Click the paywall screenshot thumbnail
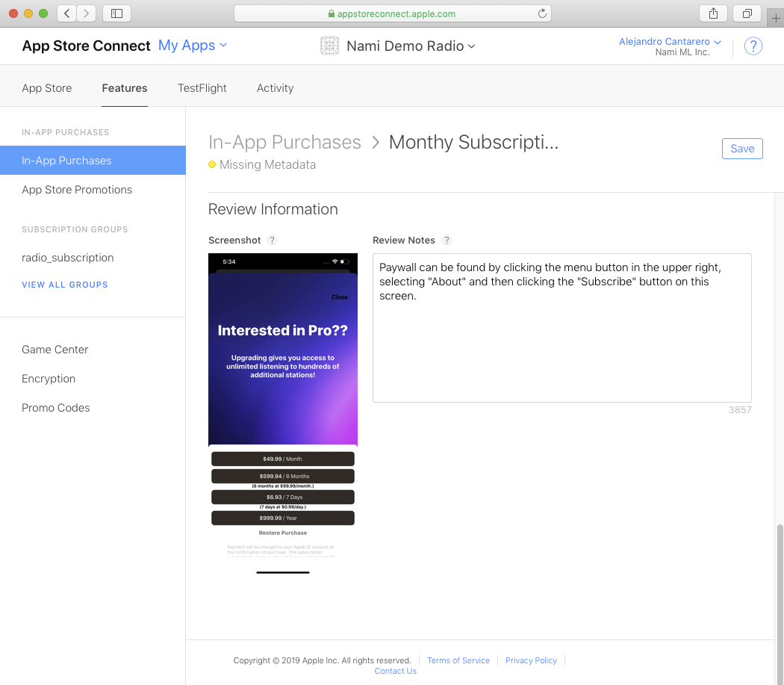This screenshot has width=784, height=685. 283,415
